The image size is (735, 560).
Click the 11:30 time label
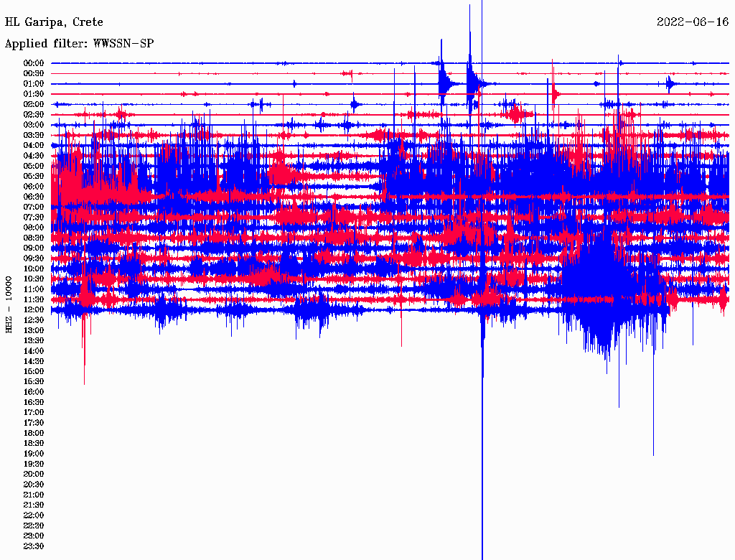[34, 299]
